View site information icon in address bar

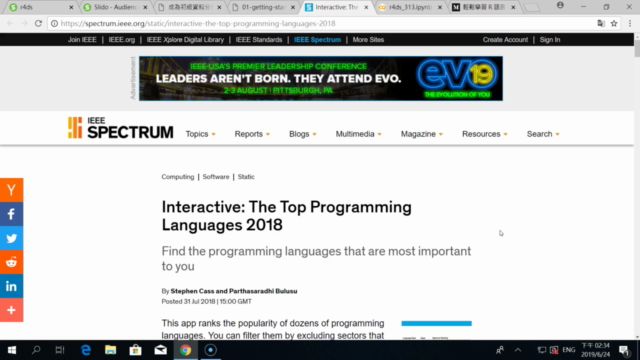(x=54, y=24)
